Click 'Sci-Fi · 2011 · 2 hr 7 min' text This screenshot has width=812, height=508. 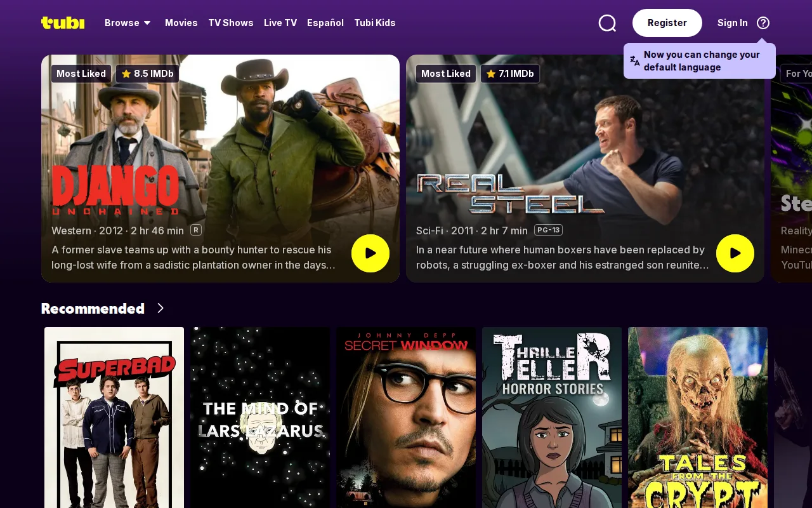[472, 231]
